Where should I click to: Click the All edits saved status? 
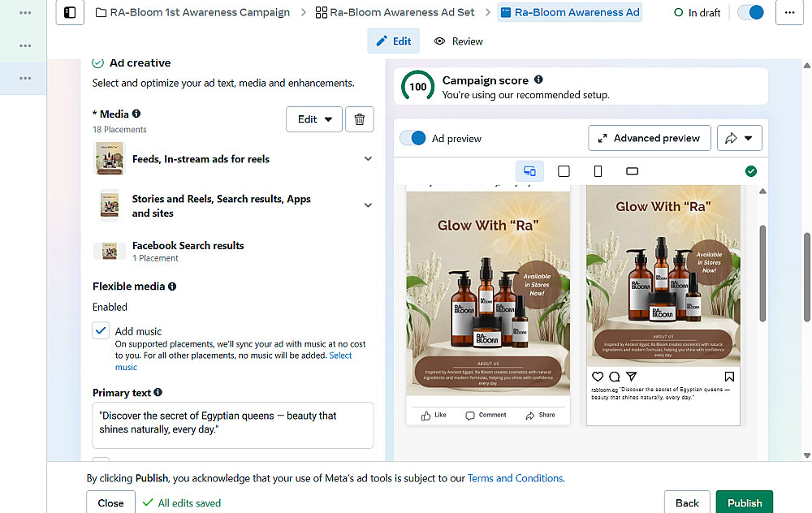coord(182,503)
